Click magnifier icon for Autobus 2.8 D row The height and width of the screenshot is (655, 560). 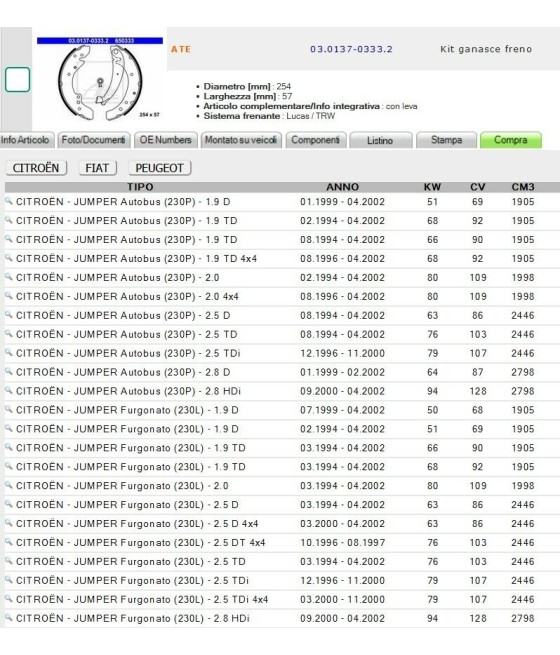[9, 372]
